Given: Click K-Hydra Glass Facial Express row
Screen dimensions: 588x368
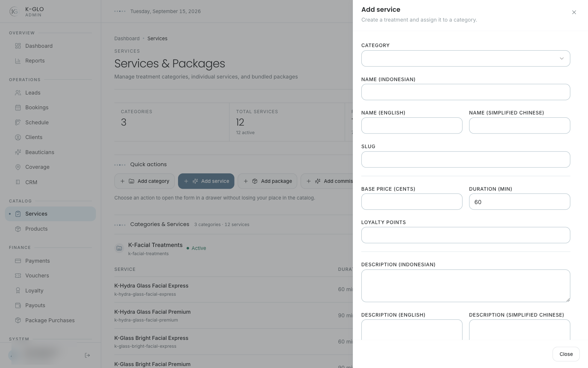Looking at the screenshot, I should click(x=233, y=289).
